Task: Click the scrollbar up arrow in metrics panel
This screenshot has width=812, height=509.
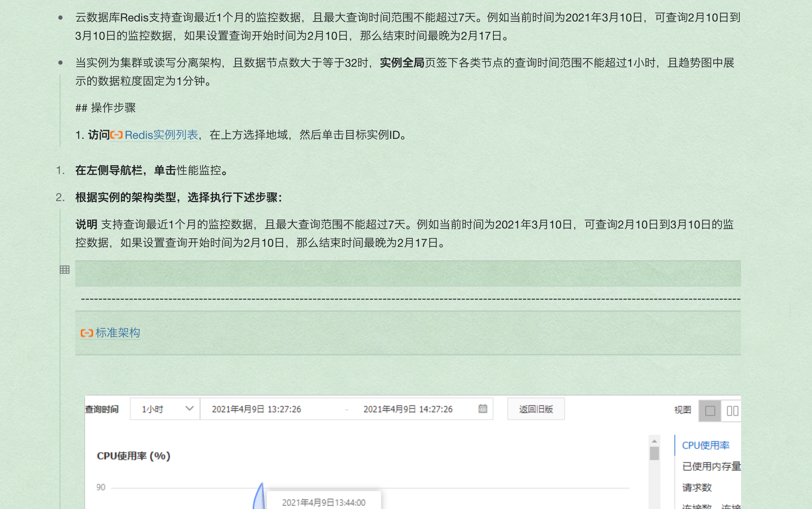Action: pos(654,441)
